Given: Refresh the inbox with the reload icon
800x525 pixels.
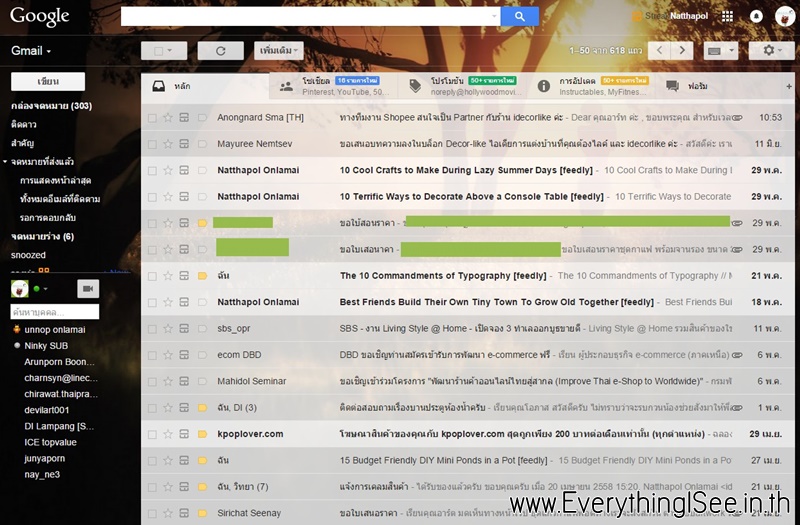Looking at the screenshot, I should click(x=220, y=51).
